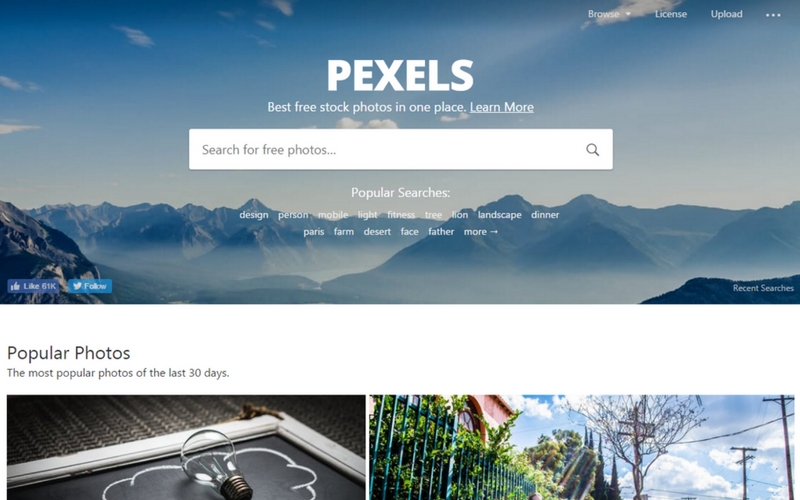Open the License page

point(670,14)
